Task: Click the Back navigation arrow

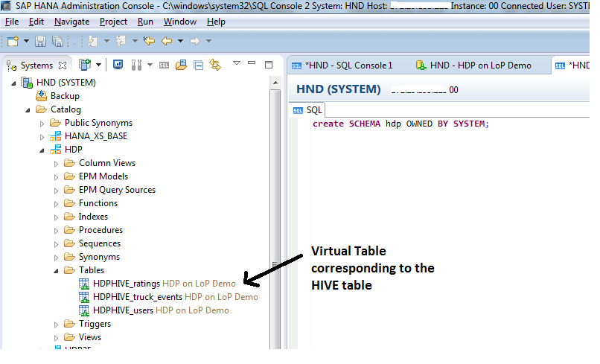Action: coord(166,40)
